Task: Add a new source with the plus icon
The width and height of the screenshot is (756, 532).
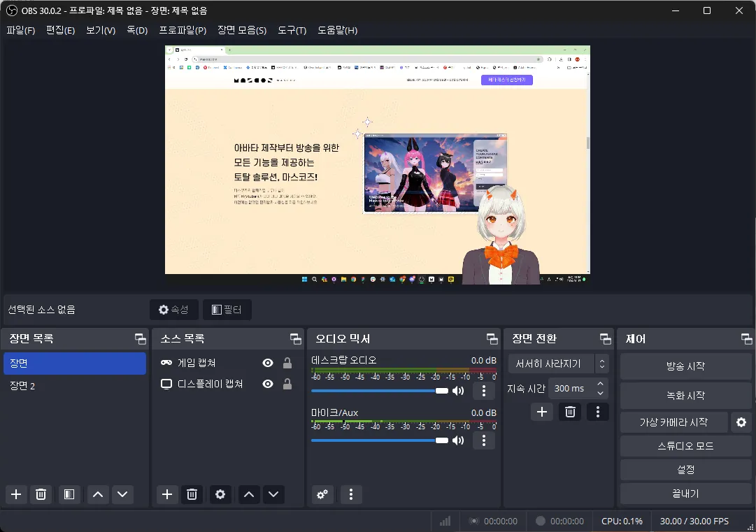Action: point(167,494)
